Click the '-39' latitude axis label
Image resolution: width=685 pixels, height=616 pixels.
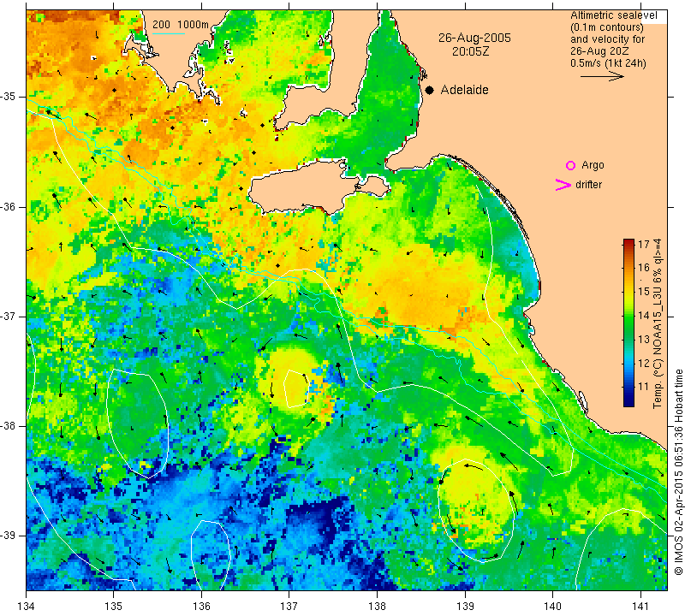9,536
